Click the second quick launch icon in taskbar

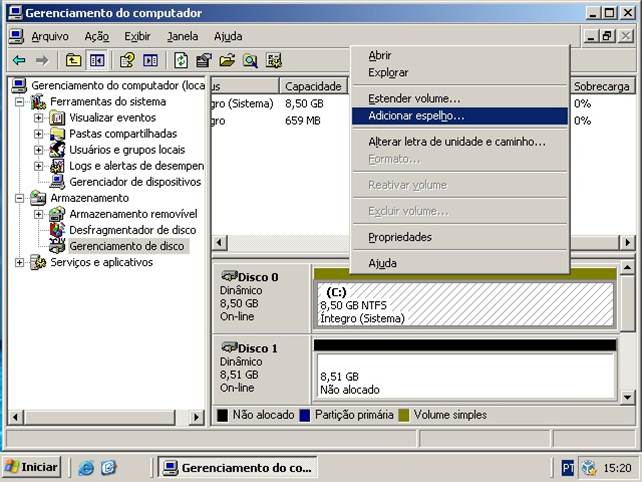point(109,467)
